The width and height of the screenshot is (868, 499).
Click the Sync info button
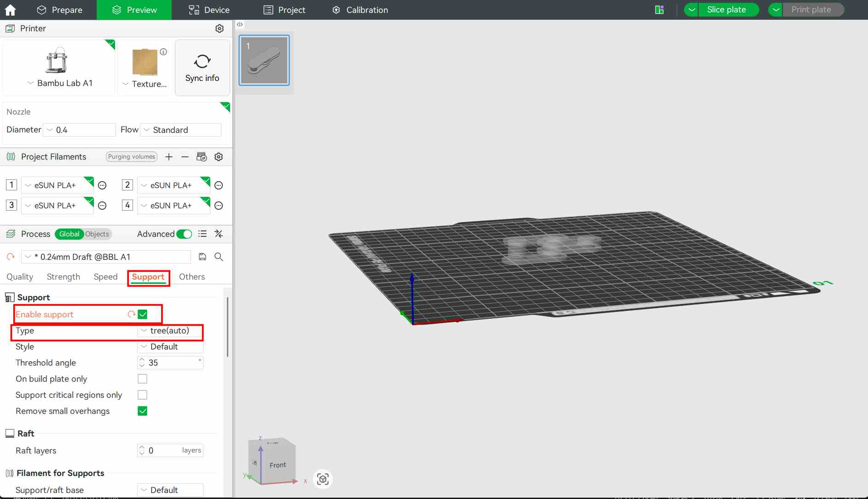202,68
